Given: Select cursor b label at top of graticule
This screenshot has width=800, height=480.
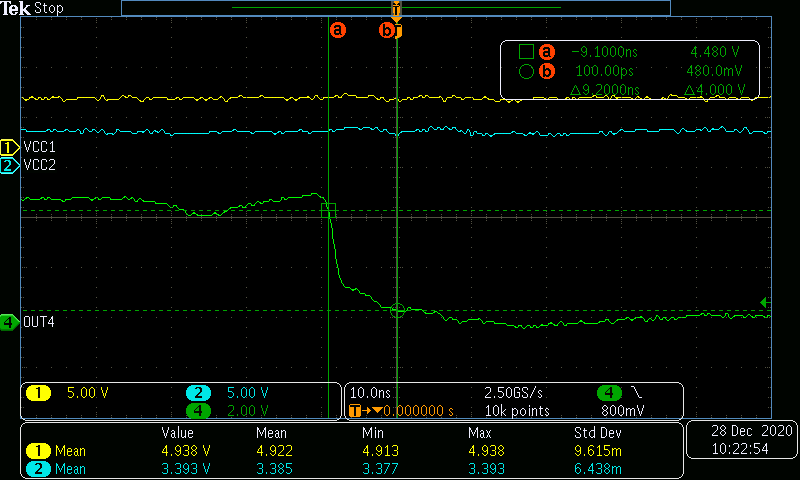Looking at the screenshot, I should coord(387,31).
